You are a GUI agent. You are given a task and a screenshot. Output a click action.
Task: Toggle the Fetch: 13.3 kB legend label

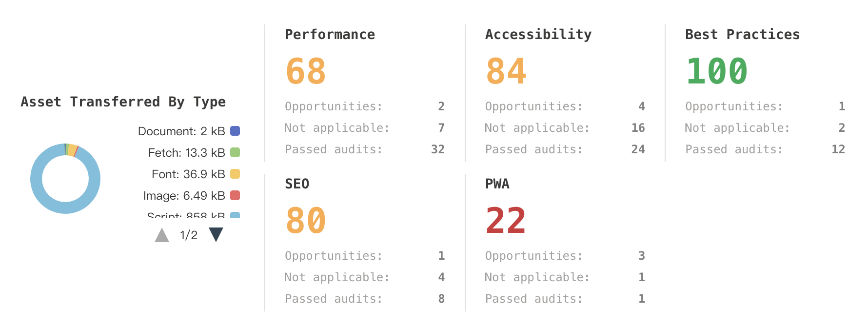pyautogui.click(x=186, y=153)
